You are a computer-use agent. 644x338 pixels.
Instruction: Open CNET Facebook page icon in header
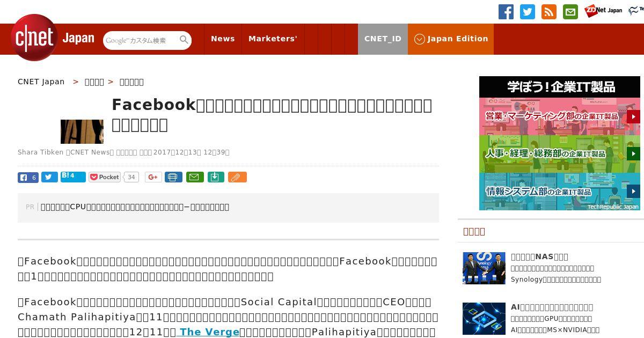point(506,12)
